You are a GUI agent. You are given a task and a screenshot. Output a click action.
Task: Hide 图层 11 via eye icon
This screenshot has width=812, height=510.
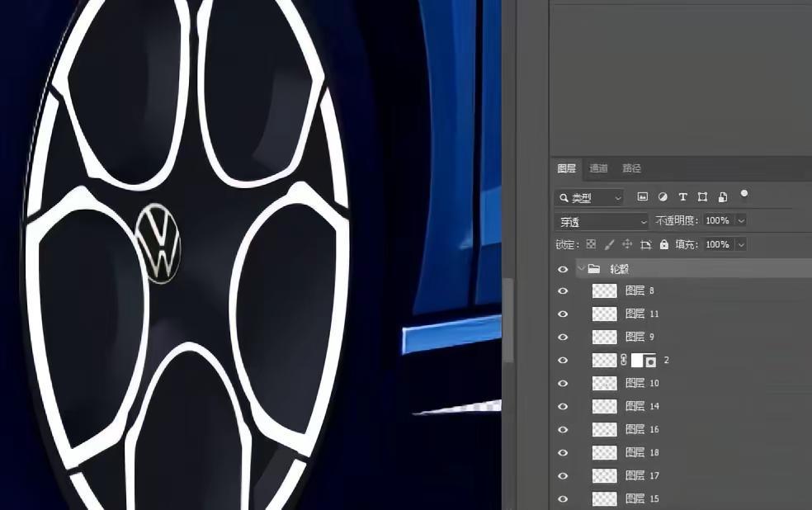(x=563, y=314)
